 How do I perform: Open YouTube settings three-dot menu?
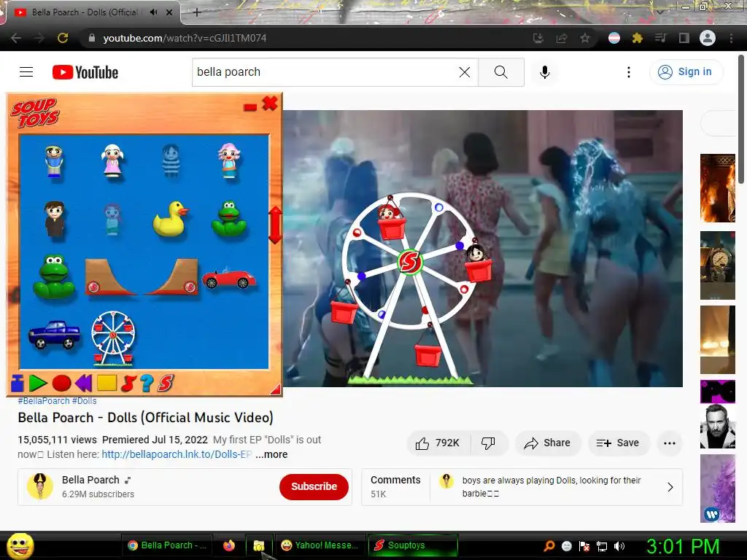629,72
